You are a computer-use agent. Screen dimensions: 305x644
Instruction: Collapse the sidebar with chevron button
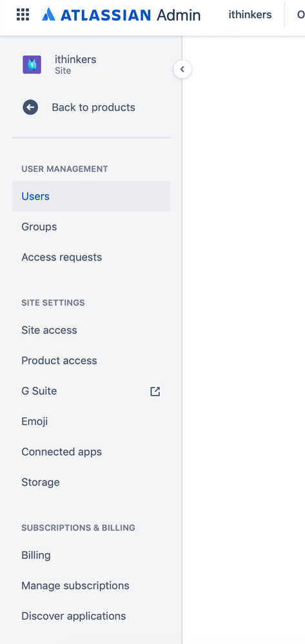pyautogui.click(x=182, y=70)
